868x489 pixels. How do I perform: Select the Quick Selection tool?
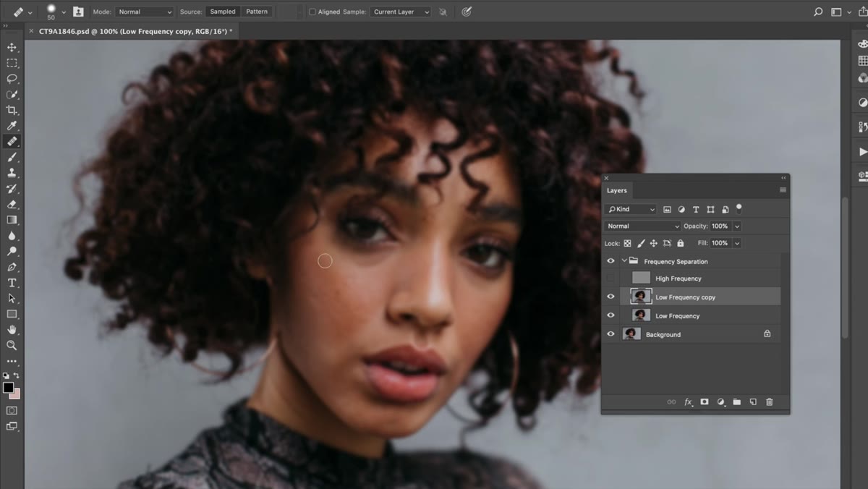[12, 95]
